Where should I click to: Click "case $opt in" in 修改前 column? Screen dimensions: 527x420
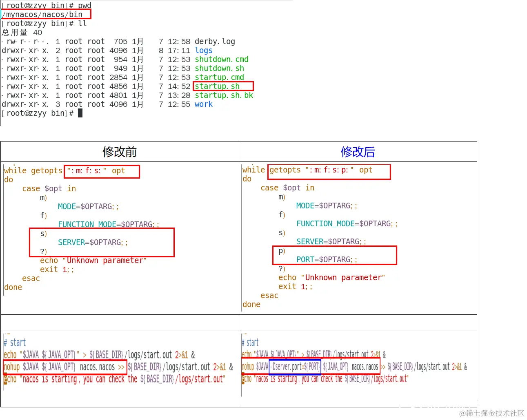tap(49, 188)
